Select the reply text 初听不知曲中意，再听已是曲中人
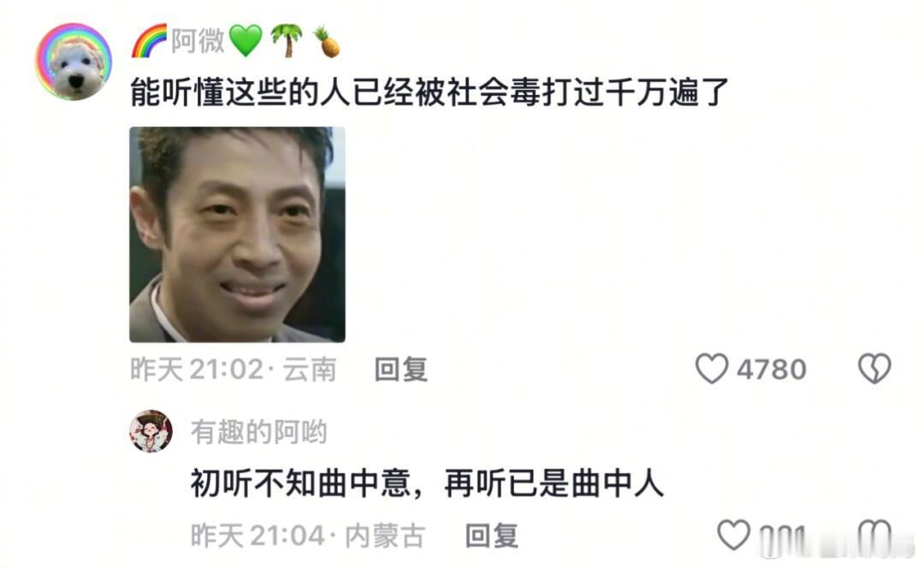This screenshot has height=568, width=924. tap(427, 484)
